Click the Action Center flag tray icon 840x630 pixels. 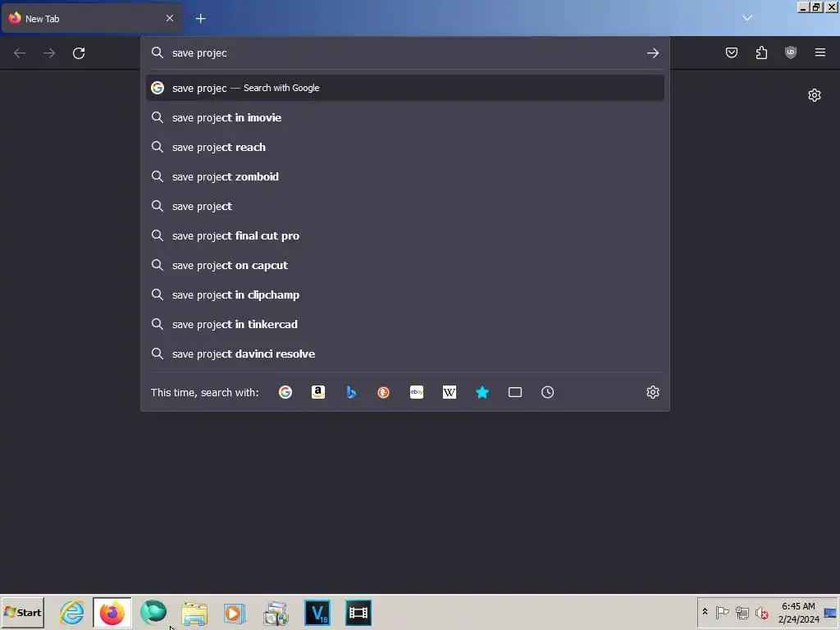tap(722, 612)
